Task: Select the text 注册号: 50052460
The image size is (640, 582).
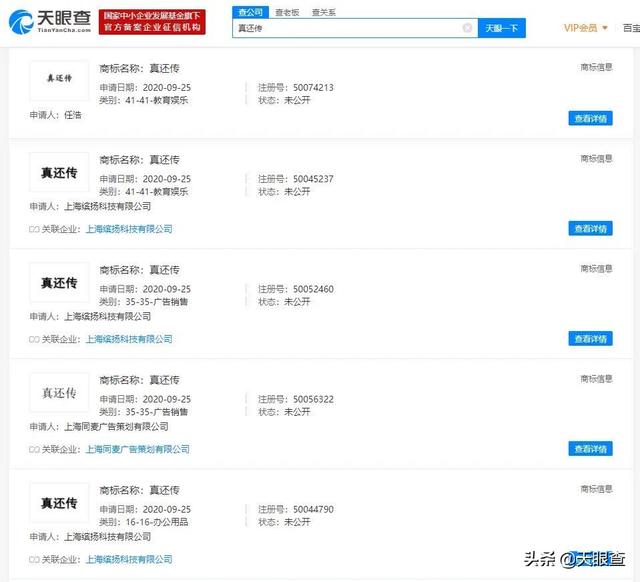Action: click(x=296, y=289)
